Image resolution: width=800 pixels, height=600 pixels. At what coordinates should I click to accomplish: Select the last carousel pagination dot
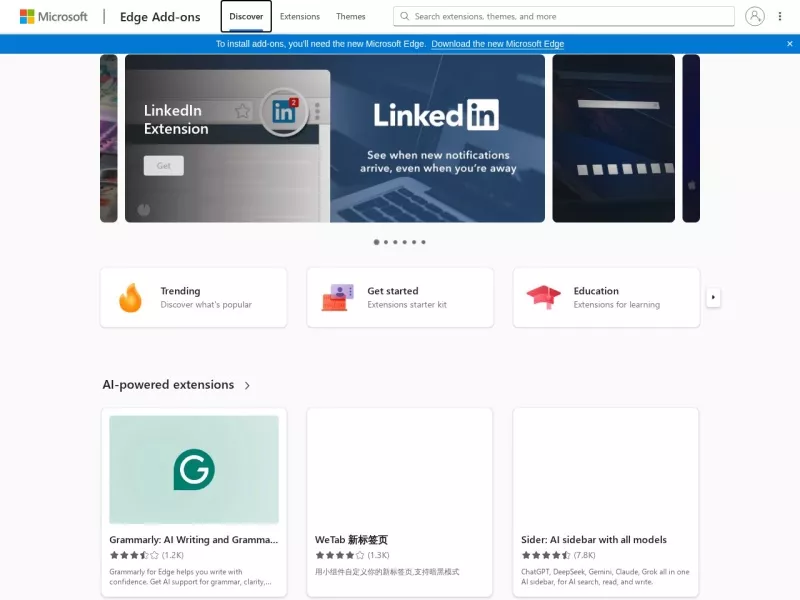point(423,242)
